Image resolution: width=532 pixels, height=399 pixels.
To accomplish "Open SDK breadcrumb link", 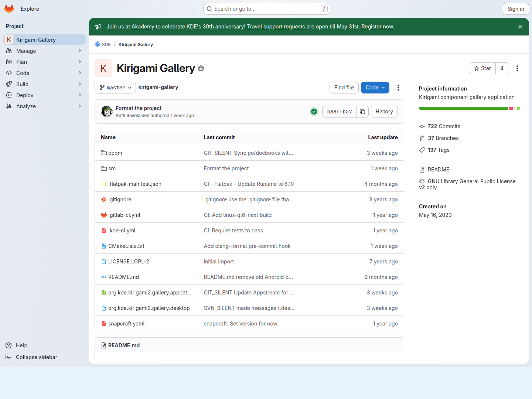I will (106, 45).
